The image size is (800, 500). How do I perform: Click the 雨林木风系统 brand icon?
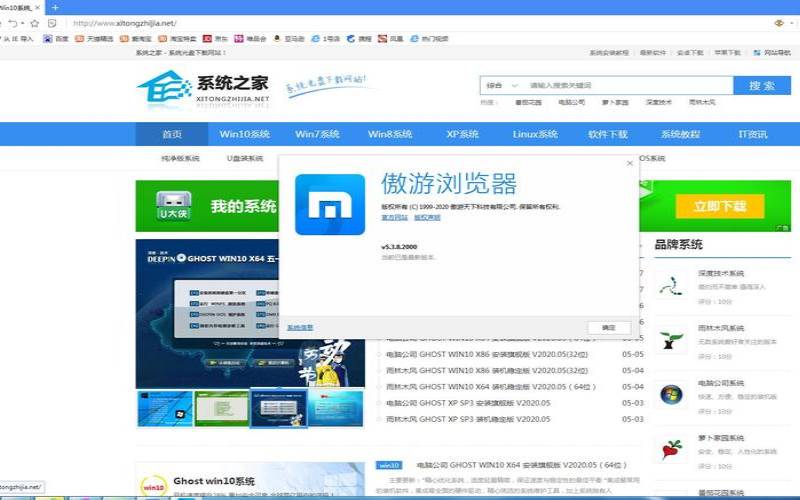click(671, 340)
